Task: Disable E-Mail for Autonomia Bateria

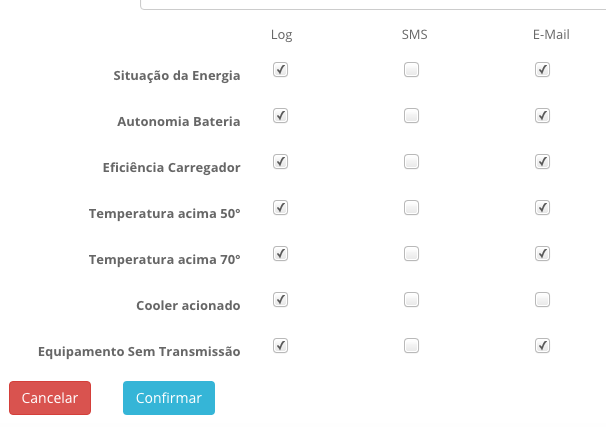Action: tap(542, 116)
